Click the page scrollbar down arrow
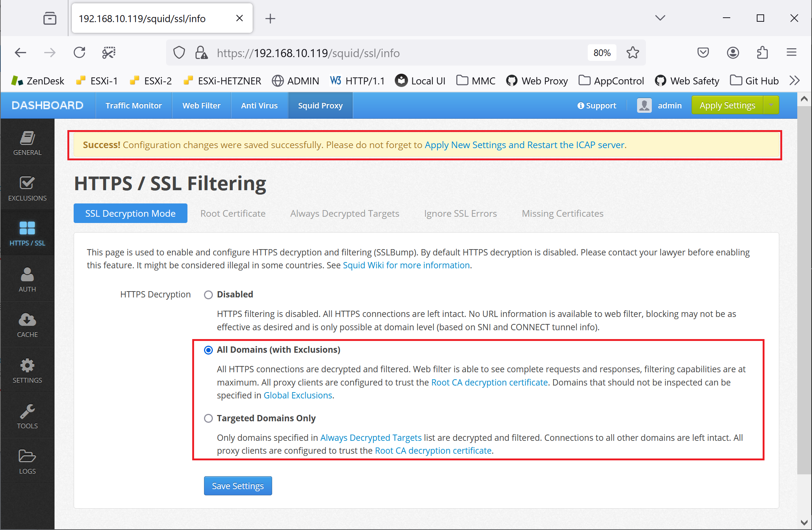This screenshot has height=530, width=812. (x=804, y=522)
